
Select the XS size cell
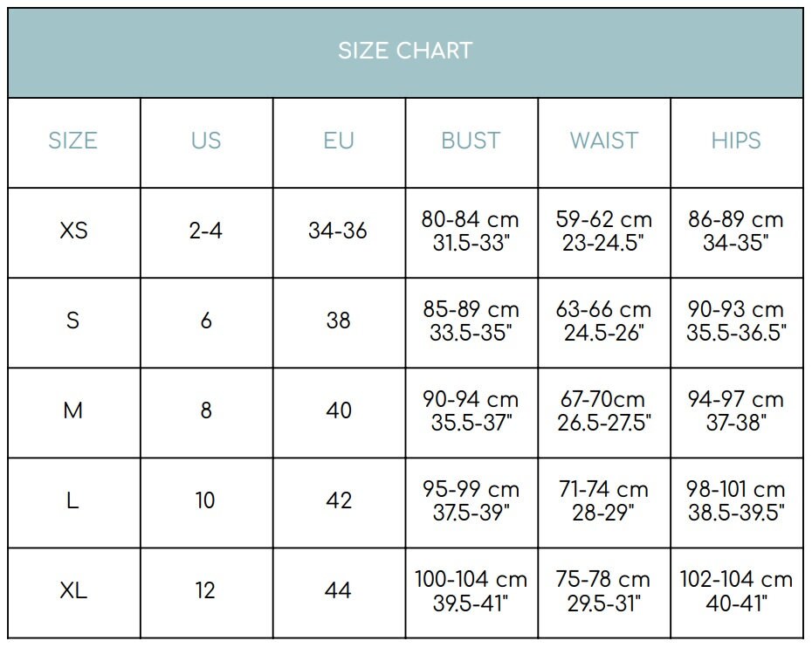[74, 232]
